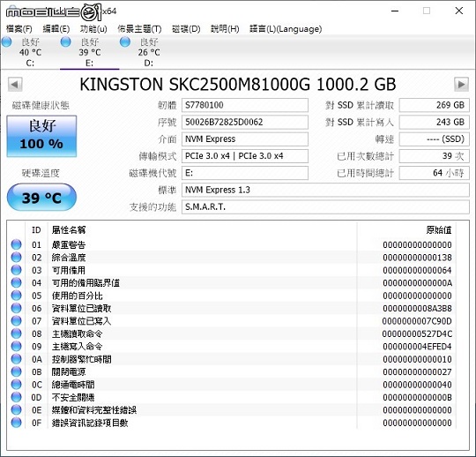
Task: Click status icon of attribute 0F row
Action: [17, 423]
